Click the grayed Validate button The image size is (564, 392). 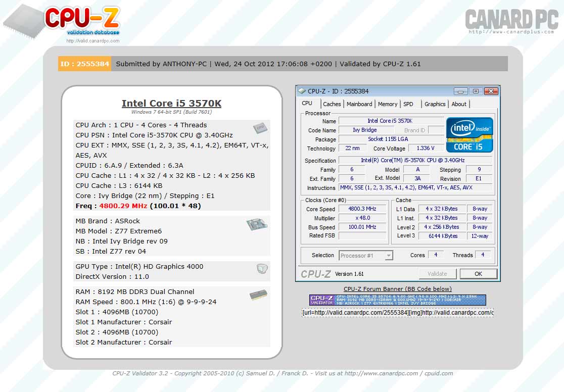click(437, 274)
